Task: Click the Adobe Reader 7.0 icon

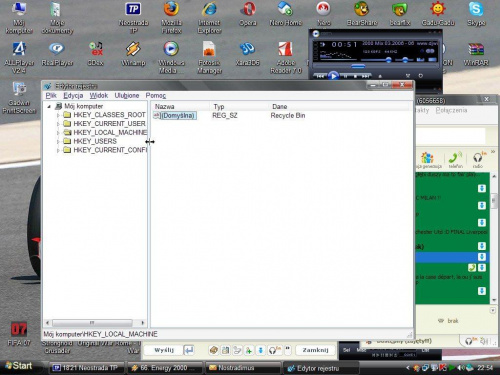Action: point(286,57)
